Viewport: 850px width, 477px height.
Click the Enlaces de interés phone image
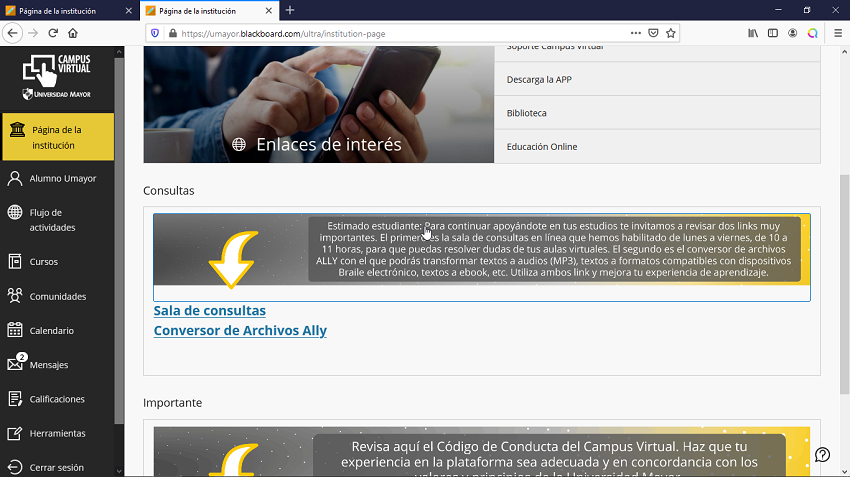click(x=319, y=104)
